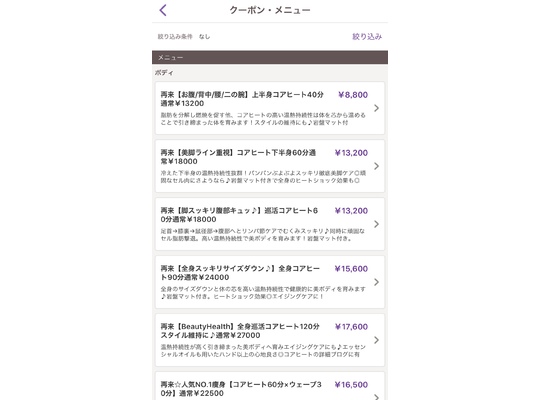The width and height of the screenshot is (540, 400).
Task: Expand chevron for the ¥8,800 menu
Action: point(376,108)
